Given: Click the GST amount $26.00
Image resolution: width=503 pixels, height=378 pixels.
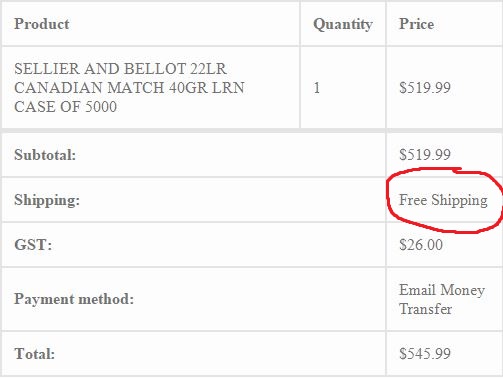Looking at the screenshot, I should 421,245.
